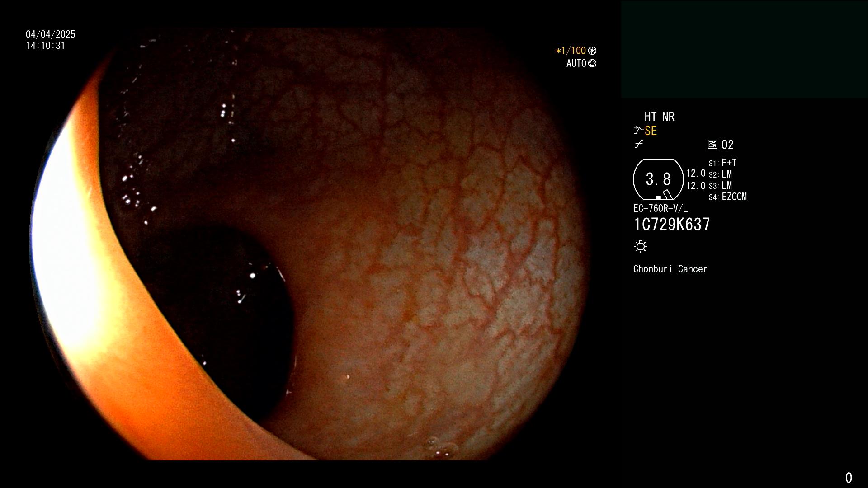Click the tone curve icon below SE
The height and width of the screenshot is (488, 868).
639,144
